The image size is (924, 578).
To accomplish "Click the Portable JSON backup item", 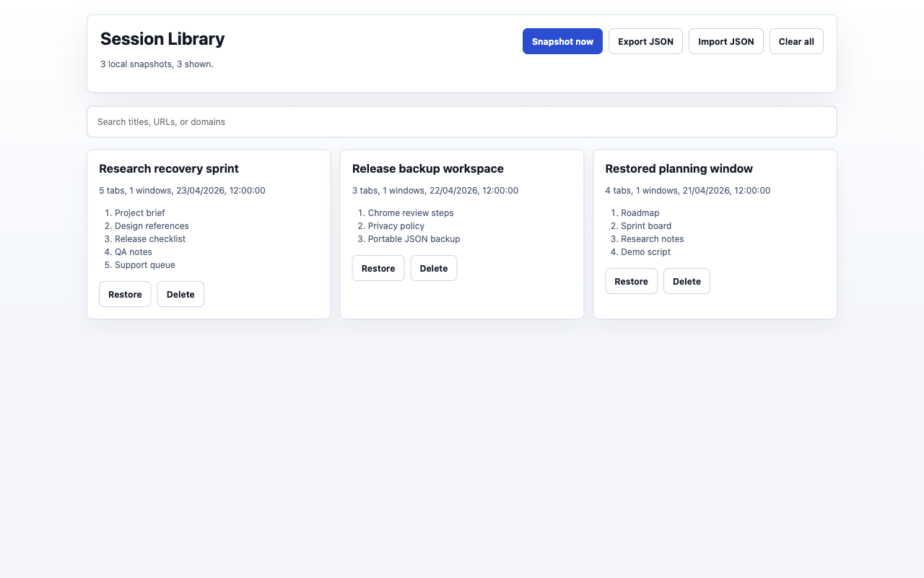I will (414, 238).
